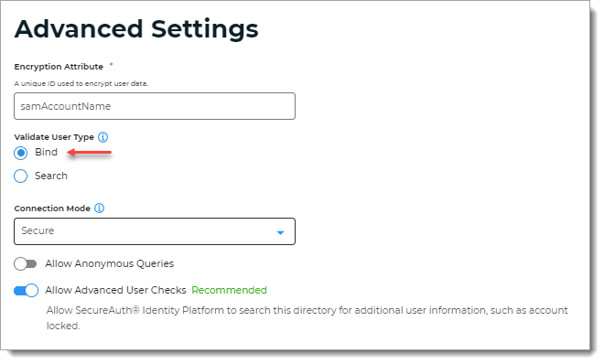Viewport: 604px width, 364px height.
Task: Click the green Recommended text
Action: [x=229, y=290]
